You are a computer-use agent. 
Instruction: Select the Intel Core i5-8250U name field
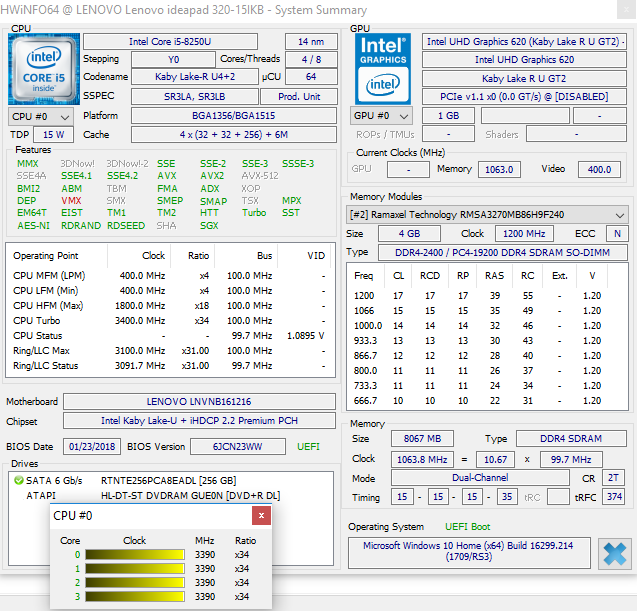(x=170, y=41)
